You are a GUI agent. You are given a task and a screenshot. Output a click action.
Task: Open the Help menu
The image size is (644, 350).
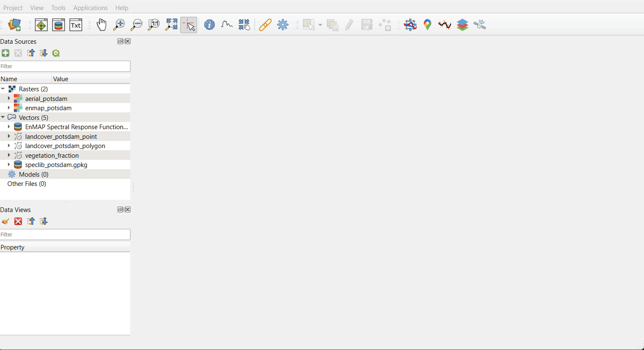pyautogui.click(x=122, y=8)
